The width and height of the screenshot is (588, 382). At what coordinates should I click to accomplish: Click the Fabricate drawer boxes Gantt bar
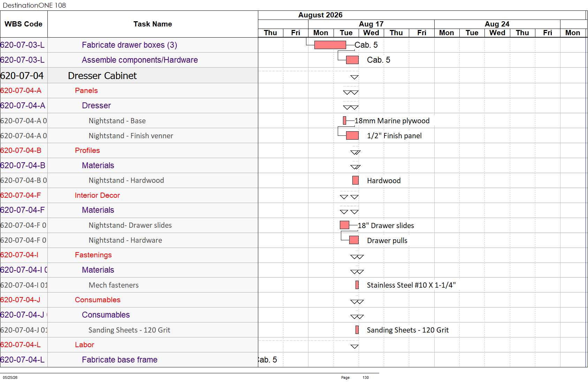click(330, 45)
